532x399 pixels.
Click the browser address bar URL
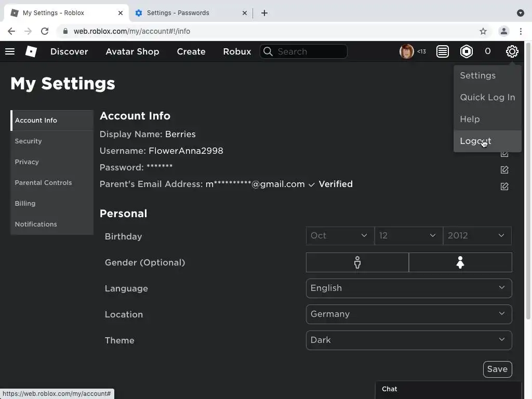(x=132, y=31)
